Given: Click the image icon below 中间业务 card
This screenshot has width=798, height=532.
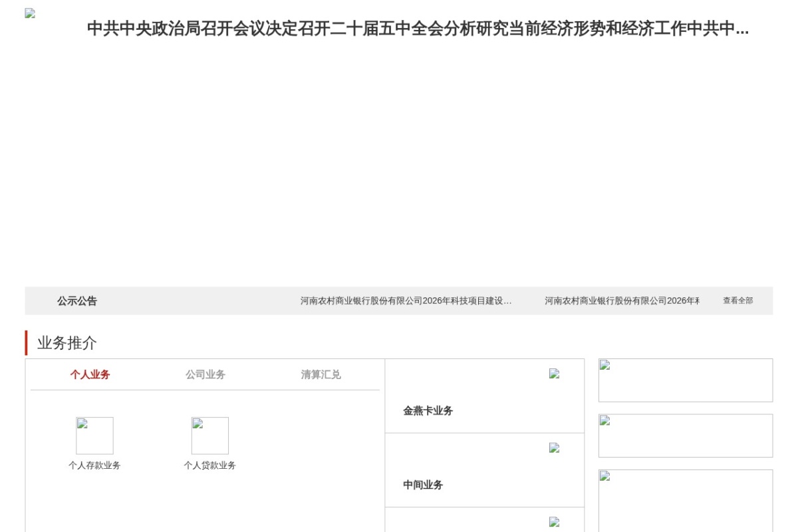Looking at the screenshot, I should pos(554,522).
